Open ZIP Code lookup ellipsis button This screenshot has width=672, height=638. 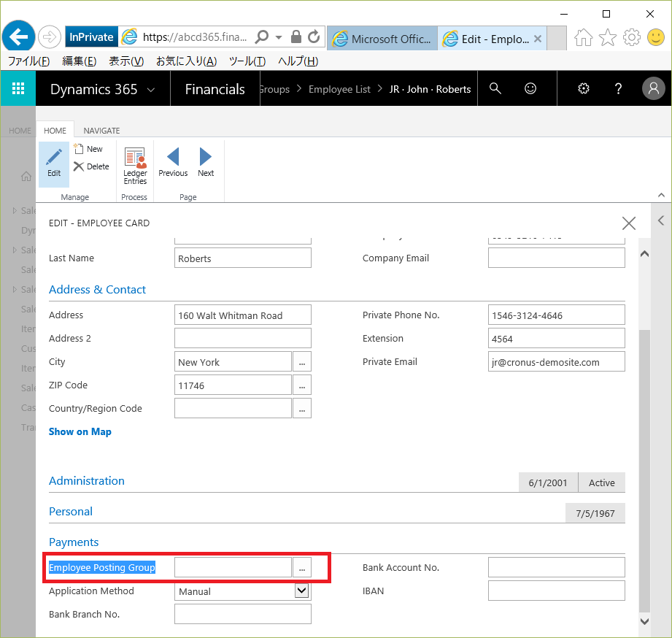(302, 385)
